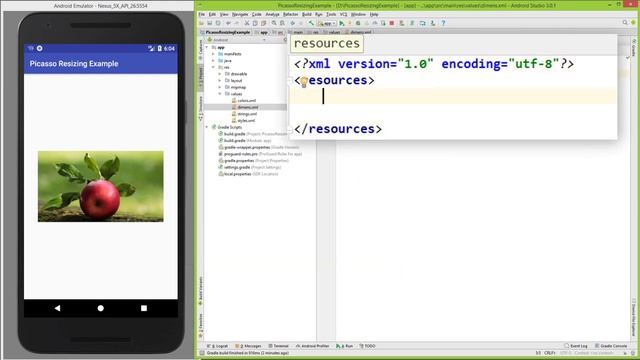
Task: Open the File menu
Action: pos(202,14)
